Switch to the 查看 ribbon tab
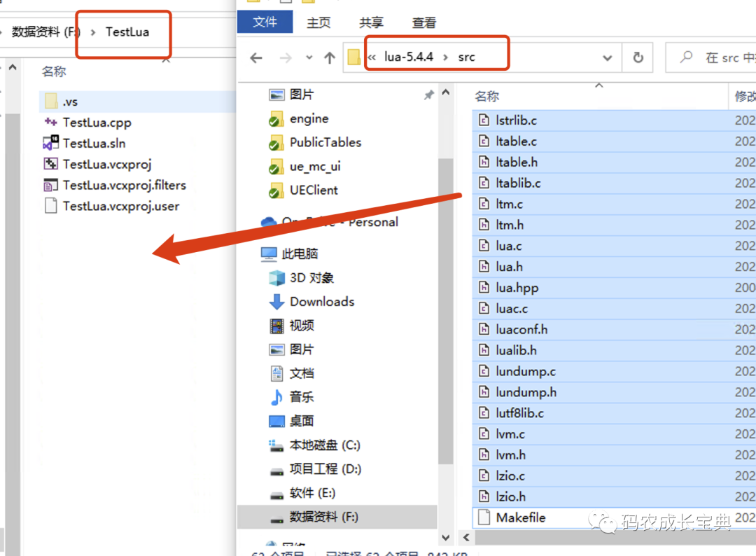The width and height of the screenshot is (756, 556). (423, 22)
